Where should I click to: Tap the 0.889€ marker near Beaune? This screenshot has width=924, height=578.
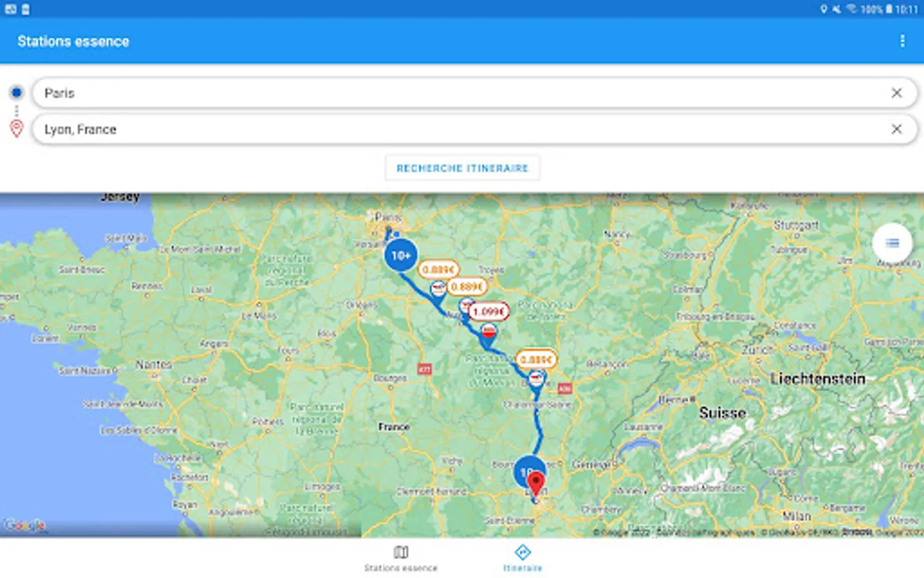[x=536, y=360]
